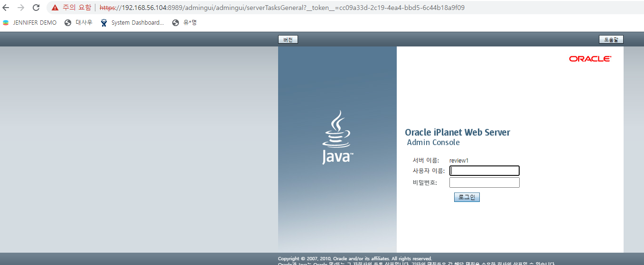
Task: Click the Oracle iPlanet Web Server heading
Action: click(x=457, y=132)
